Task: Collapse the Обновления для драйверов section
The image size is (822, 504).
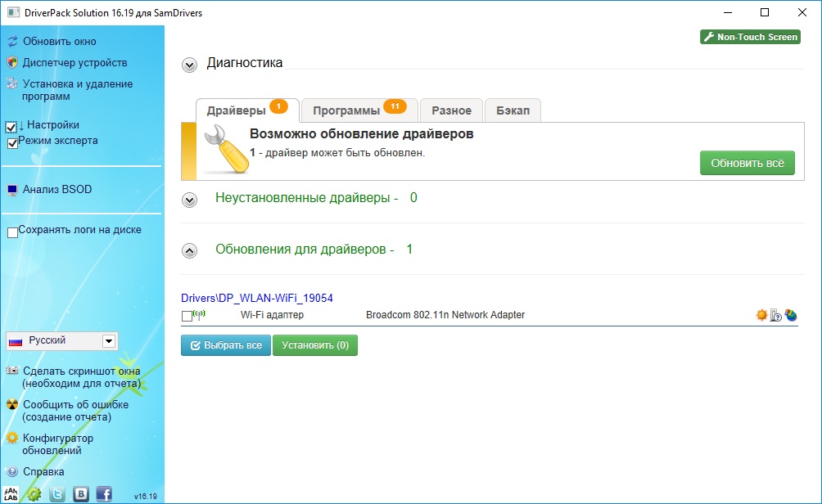Action: tap(190, 250)
